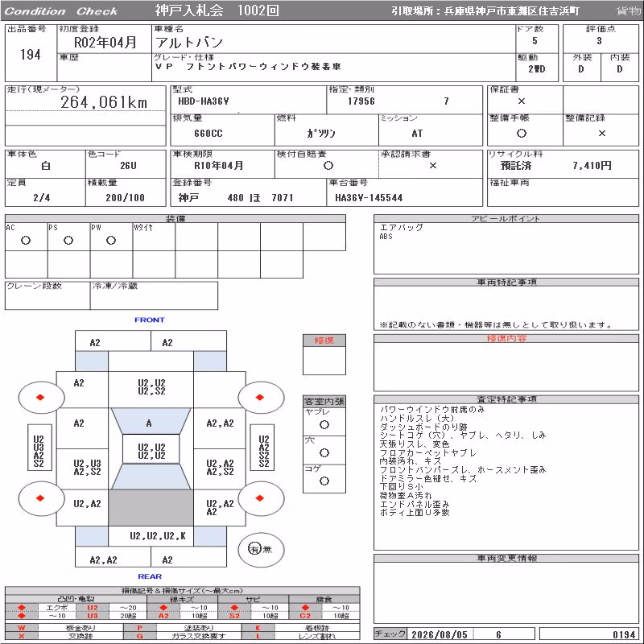Click the rear gate damage U2,U2,U2,K
The image size is (644, 644).
(158, 535)
